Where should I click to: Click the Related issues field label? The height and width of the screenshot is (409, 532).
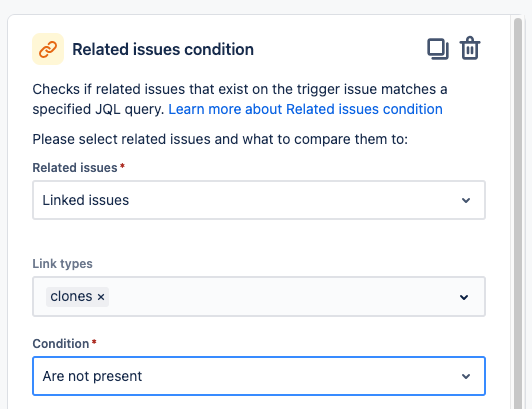pyautogui.click(x=75, y=168)
